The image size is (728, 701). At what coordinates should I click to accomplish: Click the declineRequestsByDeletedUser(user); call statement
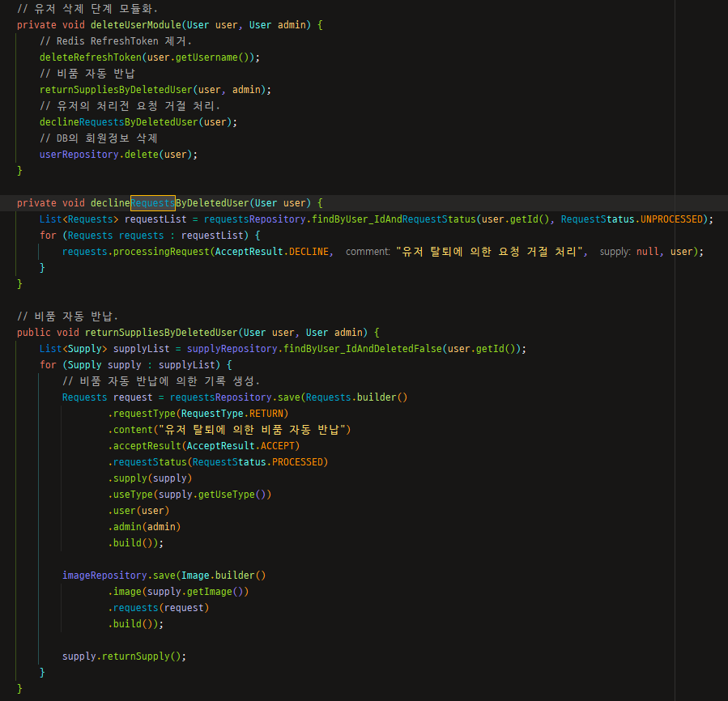pos(138,122)
